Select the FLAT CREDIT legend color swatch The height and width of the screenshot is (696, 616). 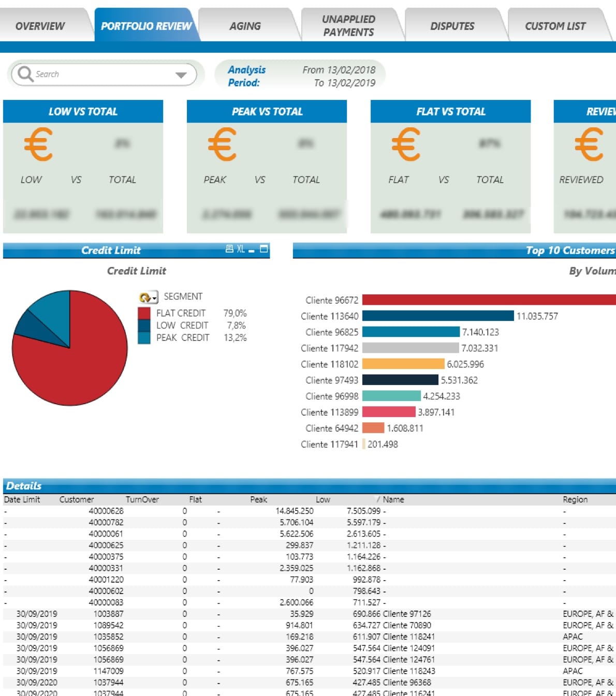(x=144, y=313)
